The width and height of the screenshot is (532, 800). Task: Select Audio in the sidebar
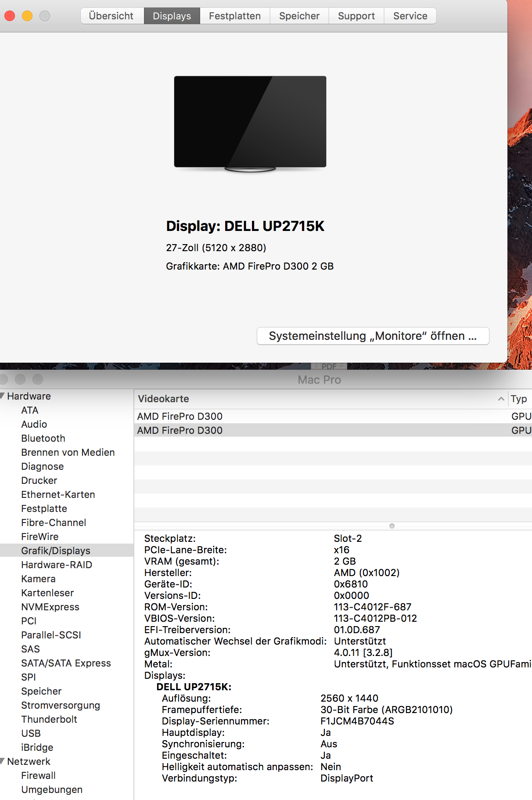click(x=34, y=424)
